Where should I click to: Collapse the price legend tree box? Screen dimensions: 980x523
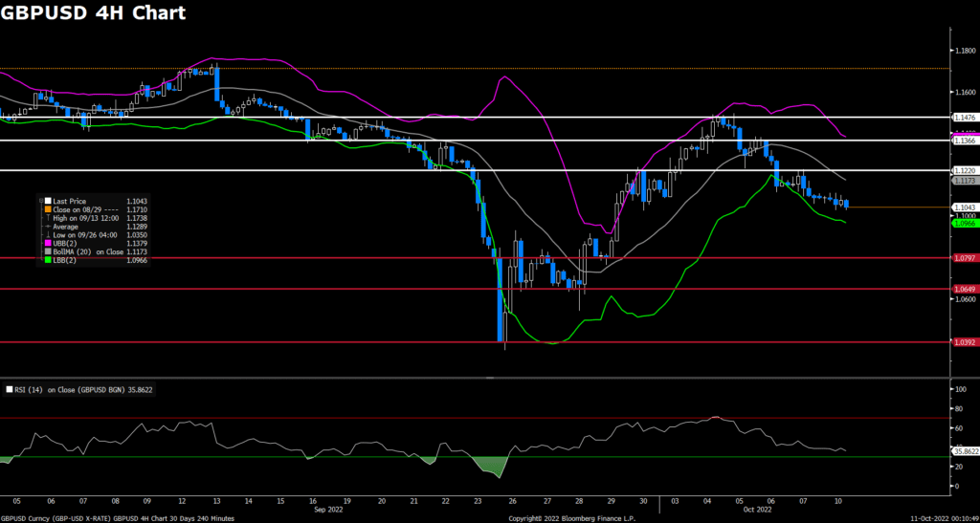(x=42, y=201)
